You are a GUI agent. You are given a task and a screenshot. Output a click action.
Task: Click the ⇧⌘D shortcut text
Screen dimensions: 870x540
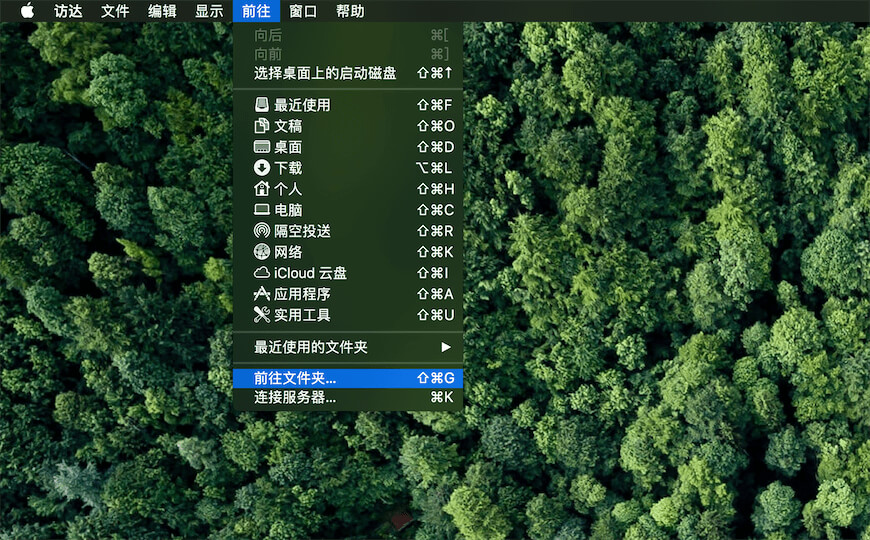(x=436, y=147)
